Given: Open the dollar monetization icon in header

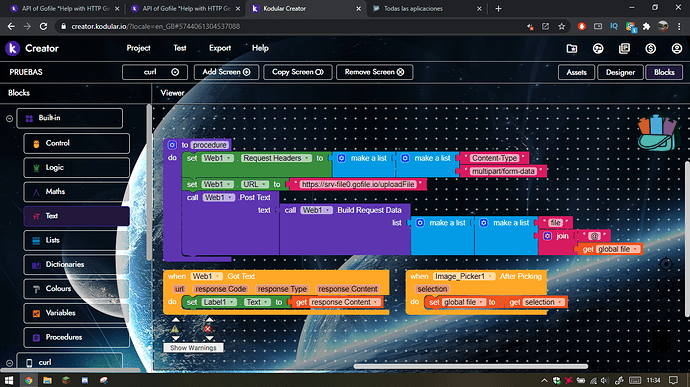Looking at the screenshot, I should pyautogui.click(x=650, y=48).
